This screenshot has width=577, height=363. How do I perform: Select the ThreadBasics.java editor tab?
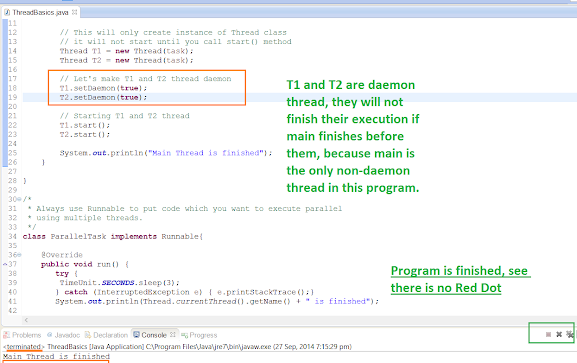pos(40,12)
